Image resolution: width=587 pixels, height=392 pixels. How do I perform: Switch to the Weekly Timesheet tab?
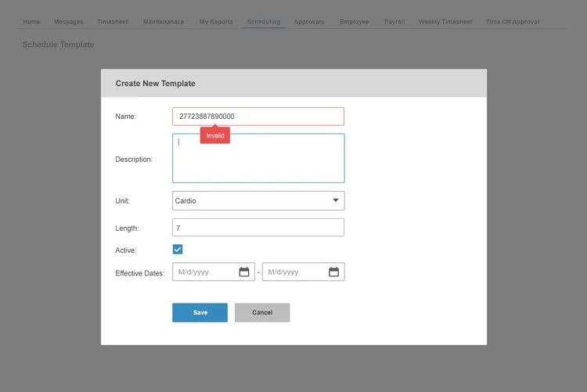pyautogui.click(x=445, y=22)
